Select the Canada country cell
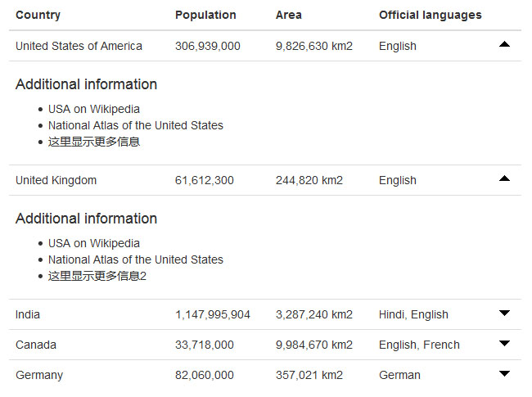Image resolution: width=532 pixels, height=397 pixels. pyautogui.click(x=36, y=345)
